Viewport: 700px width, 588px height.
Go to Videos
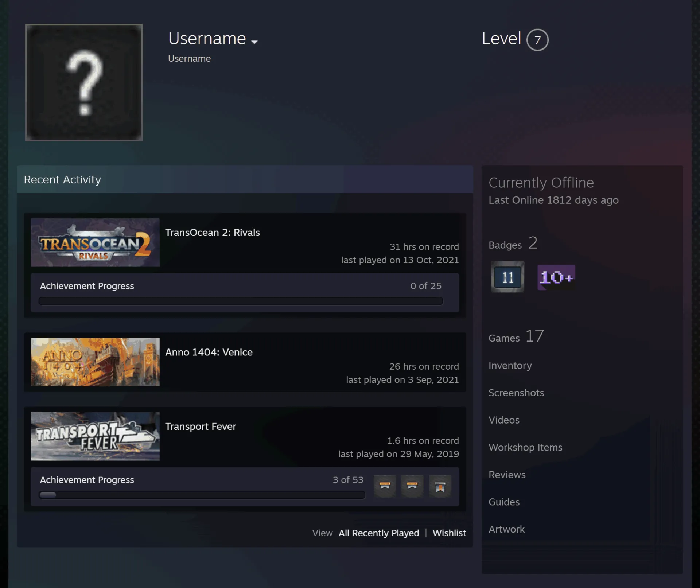coord(504,420)
